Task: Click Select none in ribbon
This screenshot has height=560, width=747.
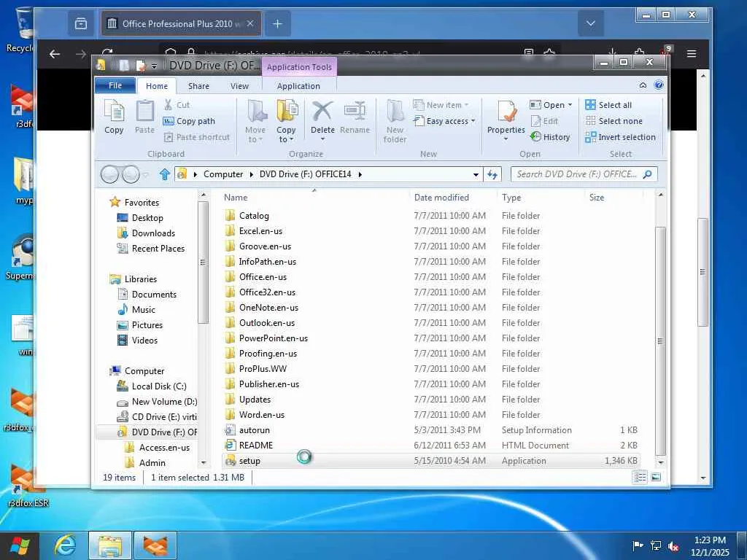Action: [x=614, y=121]
